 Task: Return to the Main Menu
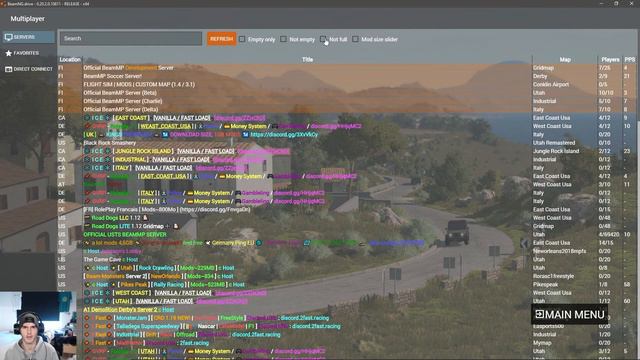coord(569,314)
